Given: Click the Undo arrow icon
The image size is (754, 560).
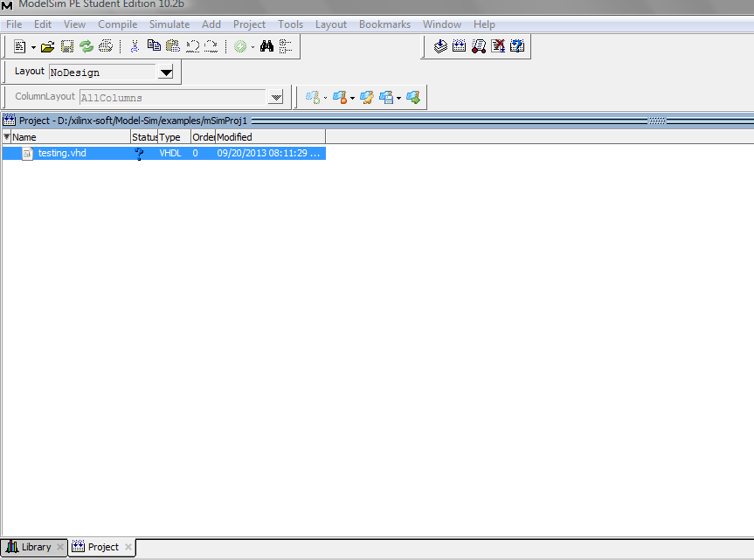Looking at the screenshot, I should point(192,46).
